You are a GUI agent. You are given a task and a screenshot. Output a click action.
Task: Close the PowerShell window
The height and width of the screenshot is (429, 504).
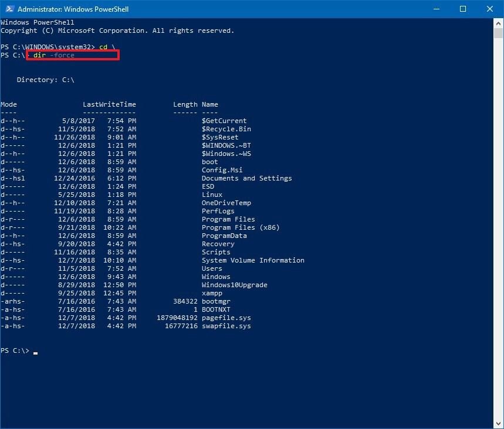click(x=490, y=9)
